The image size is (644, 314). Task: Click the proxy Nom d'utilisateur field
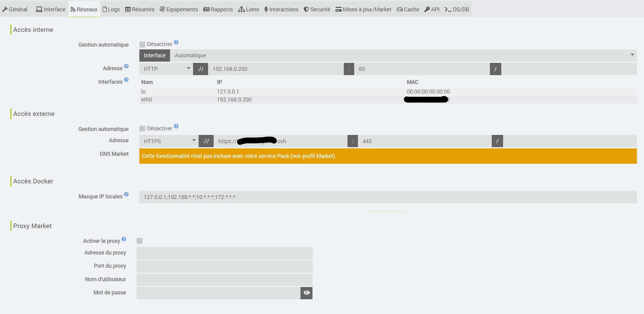tap(224, 280)
